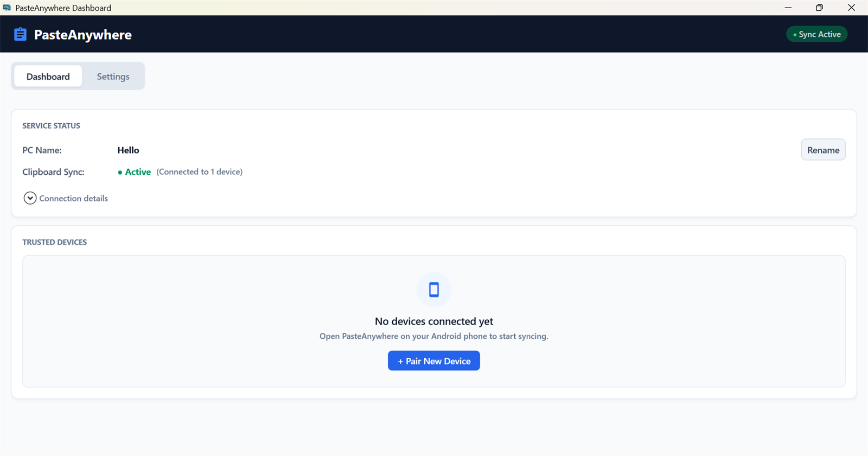868x456 pixels.
Task: Click the "No devices connected yet" message
Action: coord(434,321)
